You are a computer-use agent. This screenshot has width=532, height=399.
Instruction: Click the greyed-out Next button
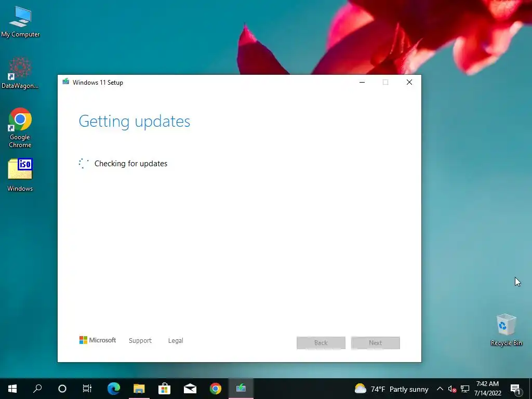pos(375,343)
